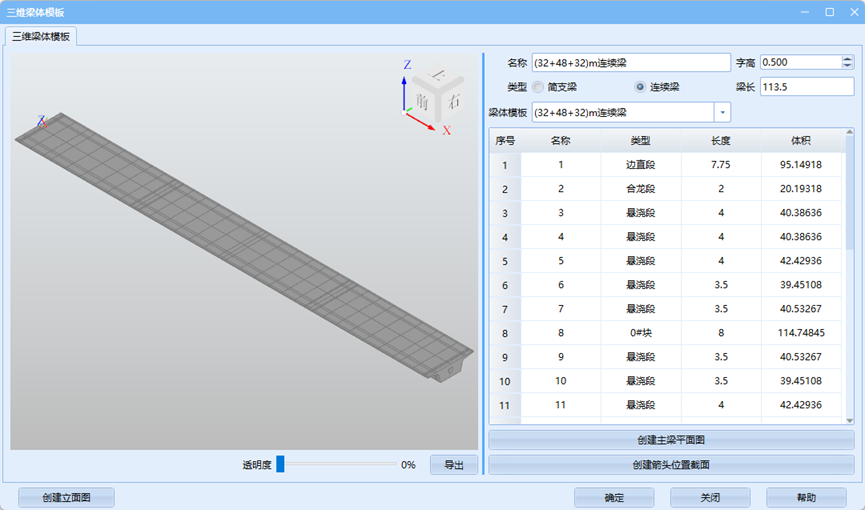The height and width of the screenshot is (510, 865).
Task: Click the 前 face of the view cube
Action: [424, 101]
